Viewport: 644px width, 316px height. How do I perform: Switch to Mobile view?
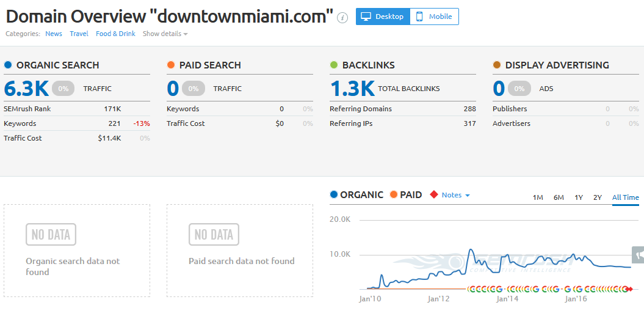434,17
